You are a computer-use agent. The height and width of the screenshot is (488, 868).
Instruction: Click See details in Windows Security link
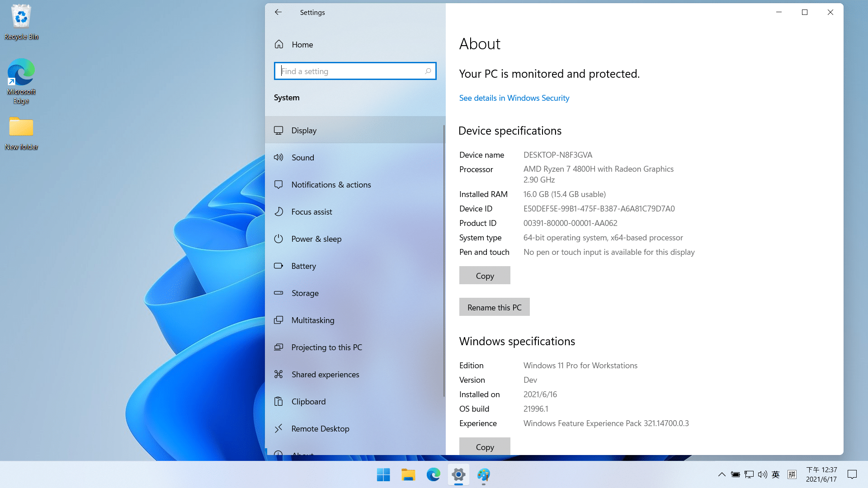(x=514, y=98)
